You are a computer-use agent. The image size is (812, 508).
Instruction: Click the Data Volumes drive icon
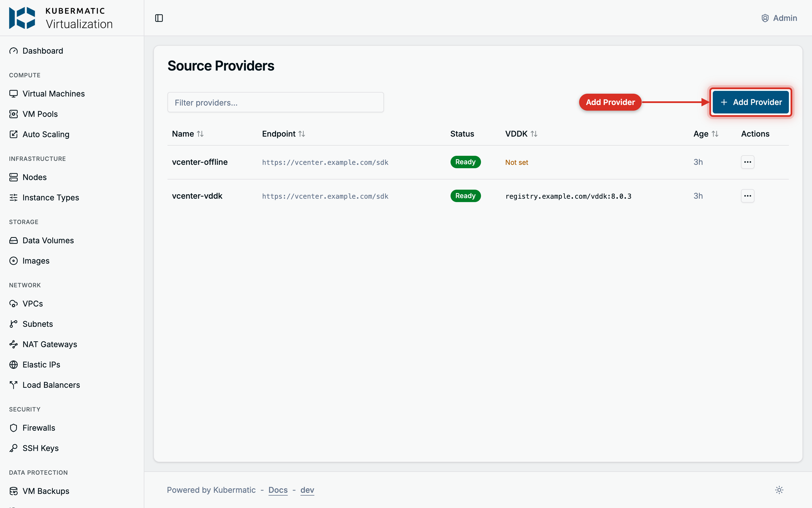click(x=14, y=240)
